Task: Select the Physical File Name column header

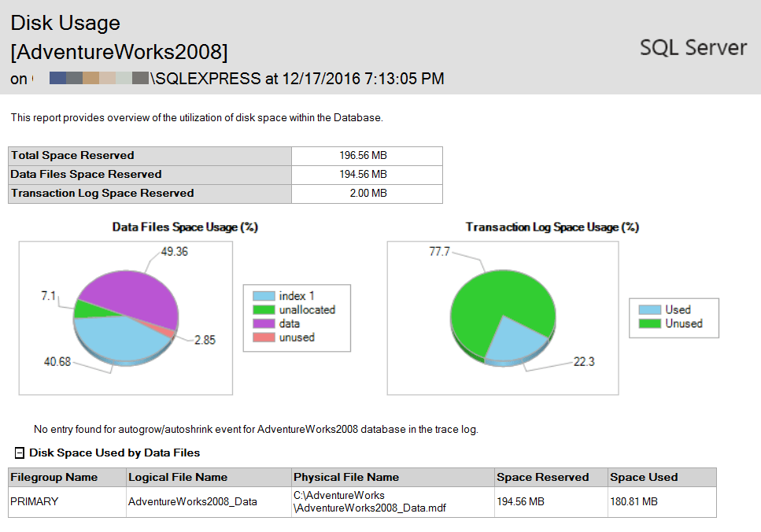Action: [x=393, y=477]
